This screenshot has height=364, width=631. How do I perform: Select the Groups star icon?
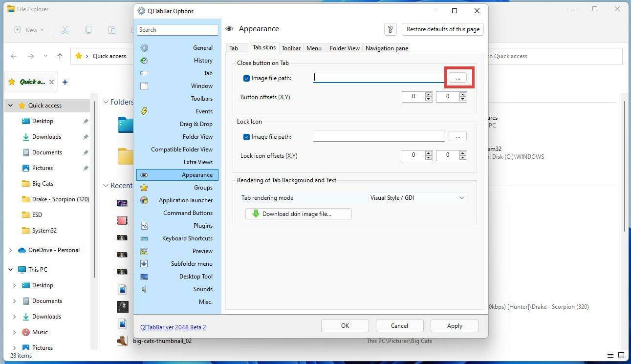pos(144,187)
